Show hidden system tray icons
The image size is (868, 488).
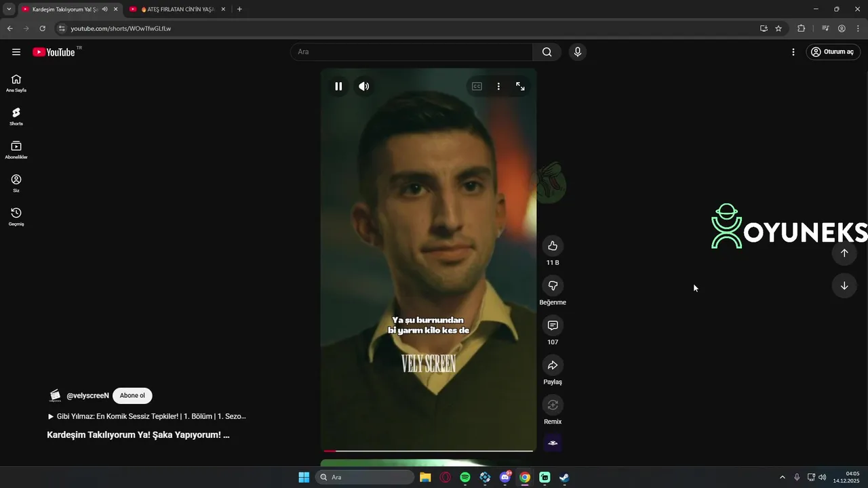click(782, 477)
